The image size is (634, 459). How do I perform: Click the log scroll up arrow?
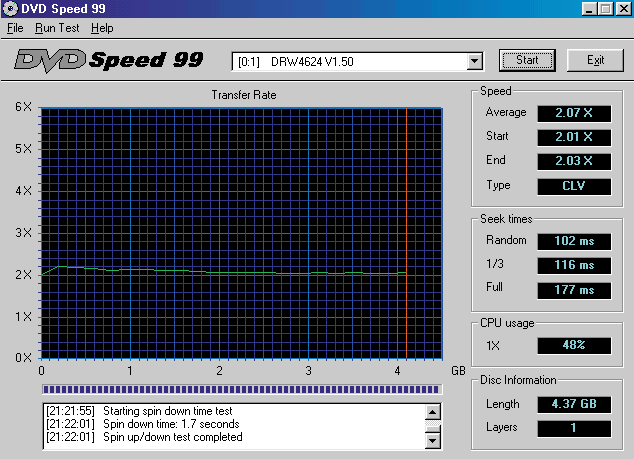(433, 412)
